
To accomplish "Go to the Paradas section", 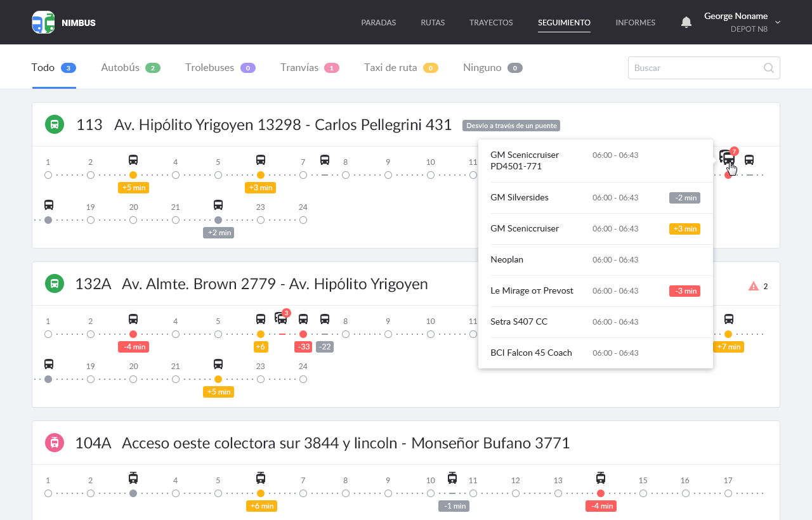I will (x=378, y=22).
